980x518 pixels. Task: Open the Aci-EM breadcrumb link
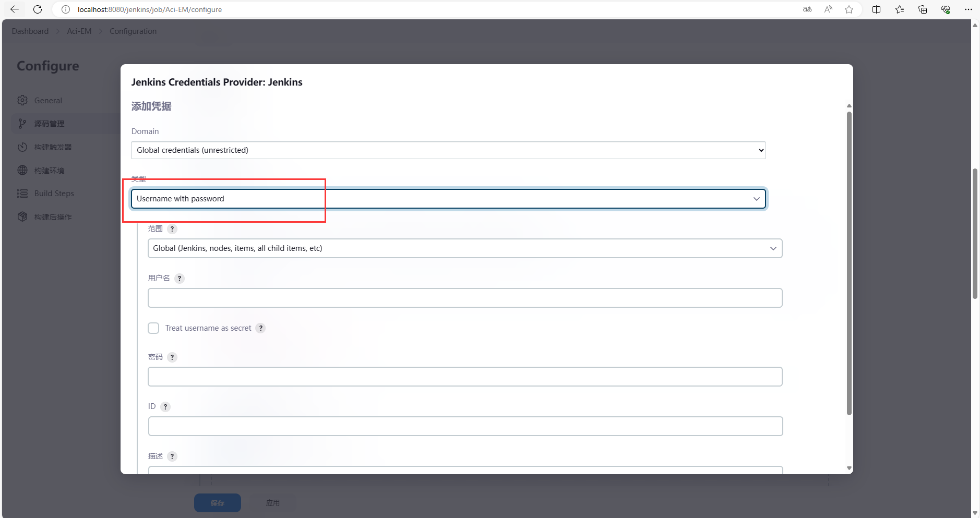point(79,31)
